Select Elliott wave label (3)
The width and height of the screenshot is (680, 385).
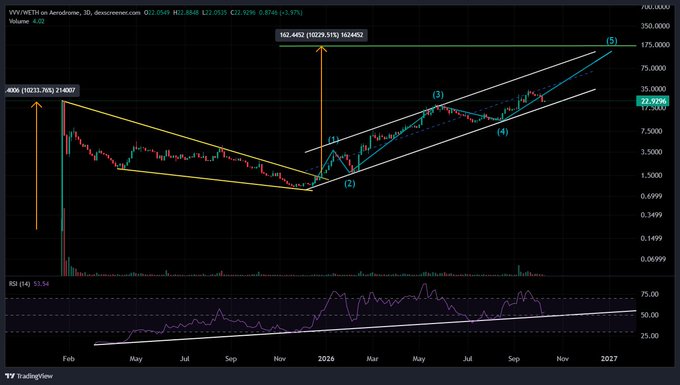coord(438,95)
